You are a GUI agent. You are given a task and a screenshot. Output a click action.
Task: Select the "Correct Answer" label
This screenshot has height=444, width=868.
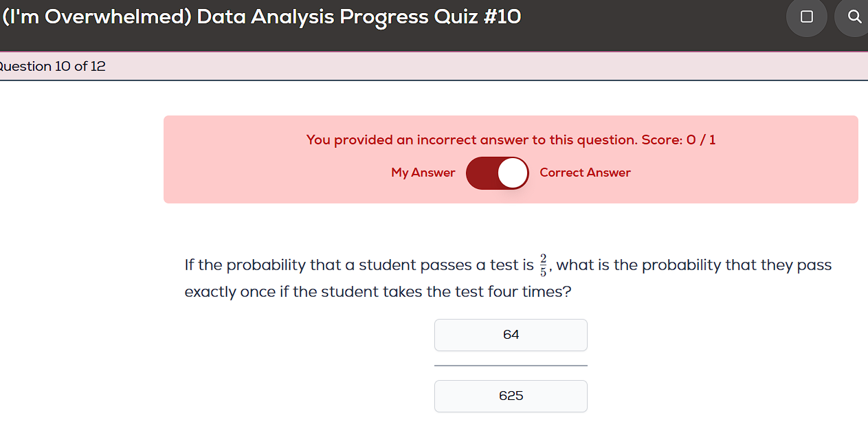click(x=585, y=173)
